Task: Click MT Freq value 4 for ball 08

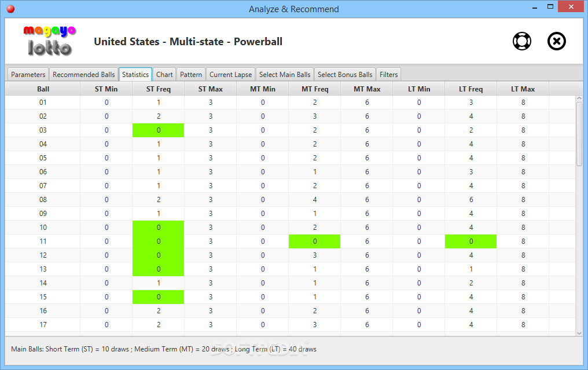Action: [x=315, y=200]
